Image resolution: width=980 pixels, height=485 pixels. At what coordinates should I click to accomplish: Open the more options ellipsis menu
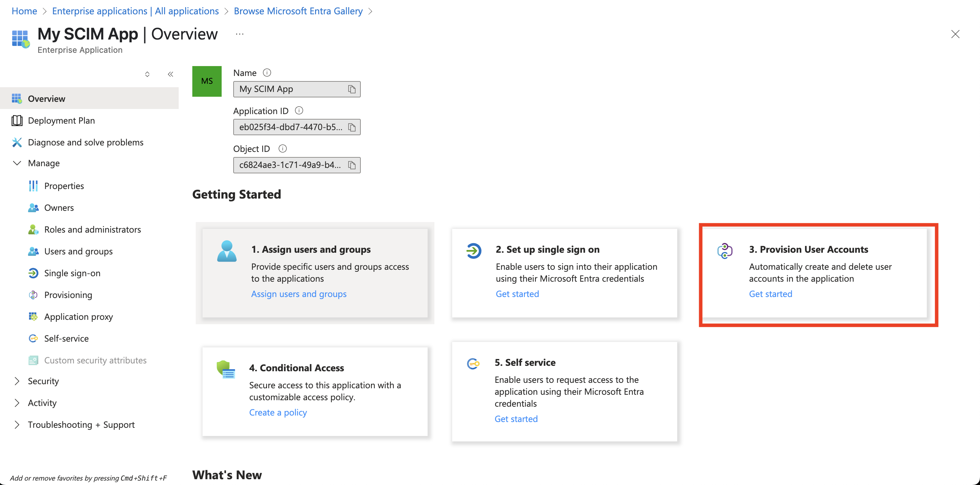coord(239,34)
